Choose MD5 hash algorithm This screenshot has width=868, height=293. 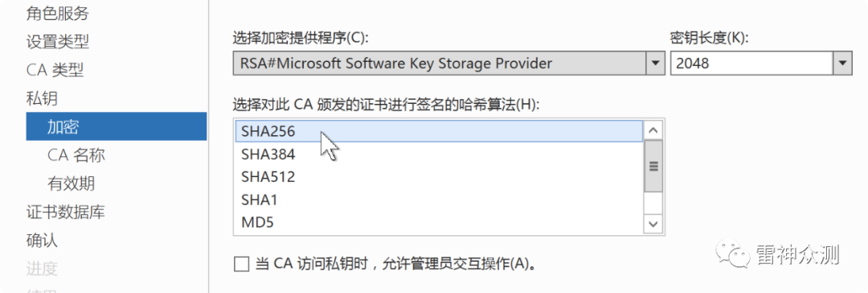[439, 222]
